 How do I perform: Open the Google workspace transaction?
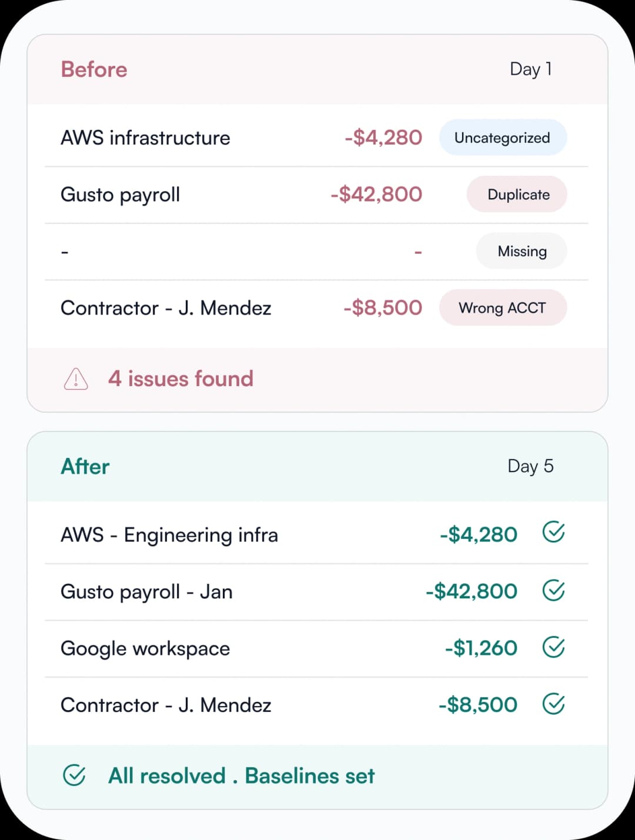point(316,648)
